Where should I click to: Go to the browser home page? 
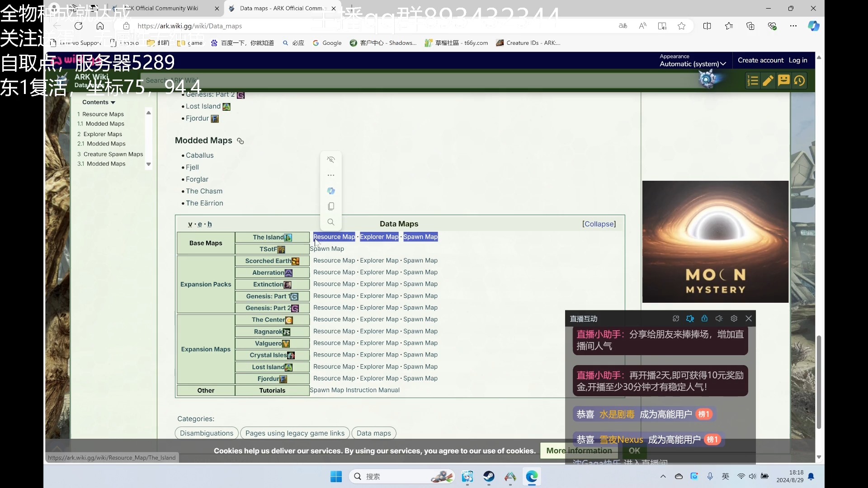coord(100,26)
